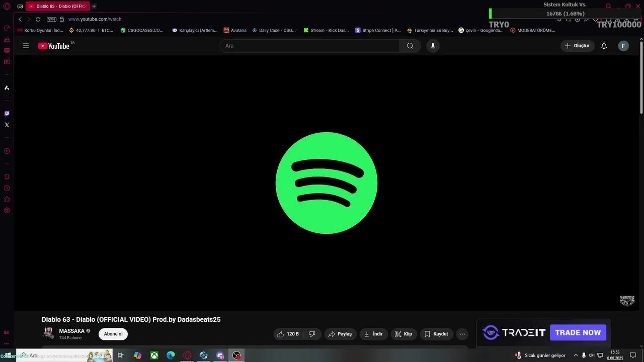Viewport: 644px width, 362px height.
Task: Click the YouTube search magnifier button
Action: (x=410, y=46)
